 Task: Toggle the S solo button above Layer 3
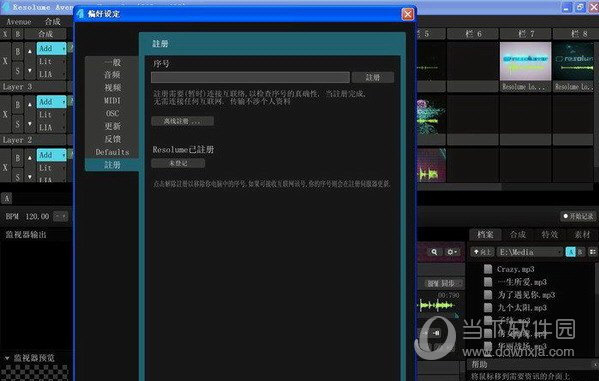click(18, 71)
